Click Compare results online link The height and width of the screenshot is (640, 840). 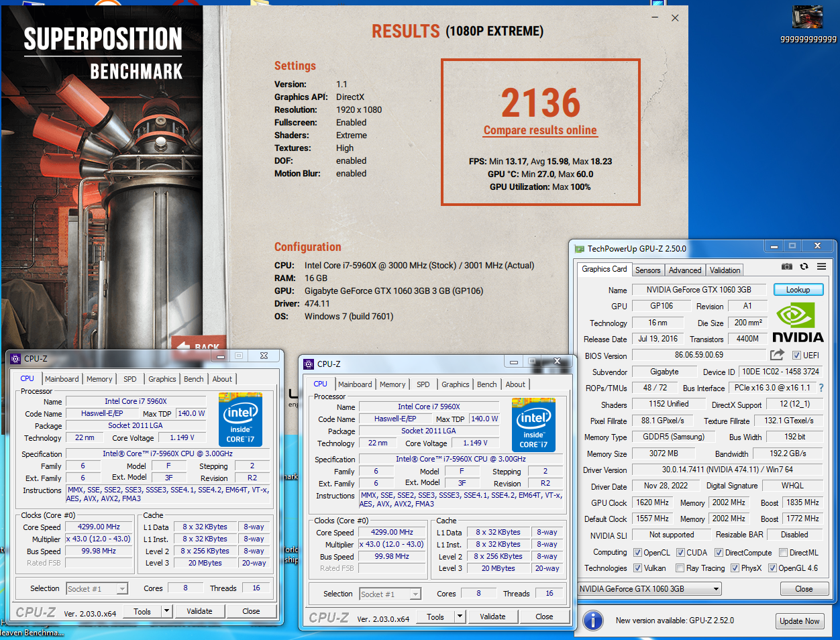point(540,130)
